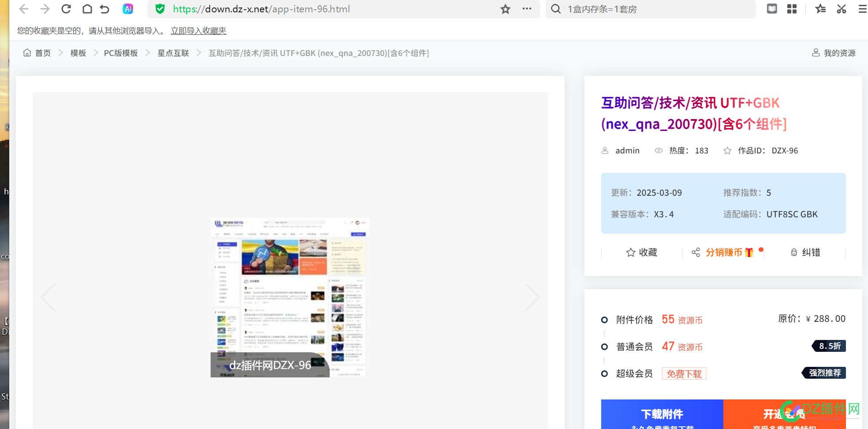Click the 强烈推荐 badge
This screenshot has width=868, height=429.
(x=824, y=373)
